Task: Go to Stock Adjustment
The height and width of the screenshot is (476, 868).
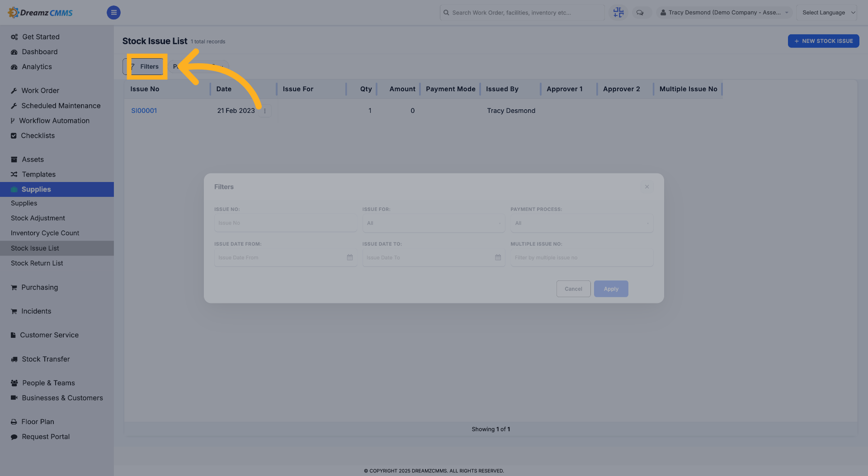Action: (x=38, y=218)
